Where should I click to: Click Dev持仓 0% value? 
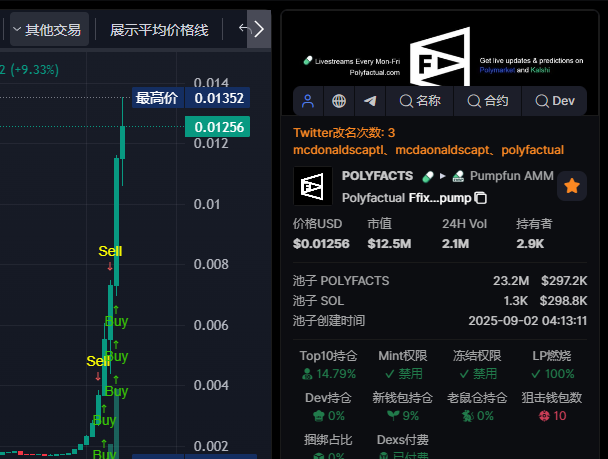click(336, 416)
